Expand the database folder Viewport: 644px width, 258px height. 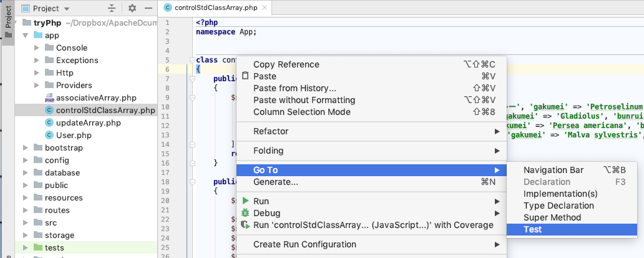click(x=25, y=173)
